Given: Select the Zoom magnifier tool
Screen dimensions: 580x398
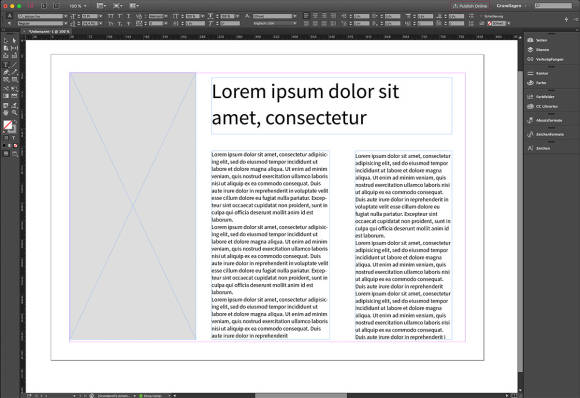Looking at the screenshot, I should click(x=14, y=112).
